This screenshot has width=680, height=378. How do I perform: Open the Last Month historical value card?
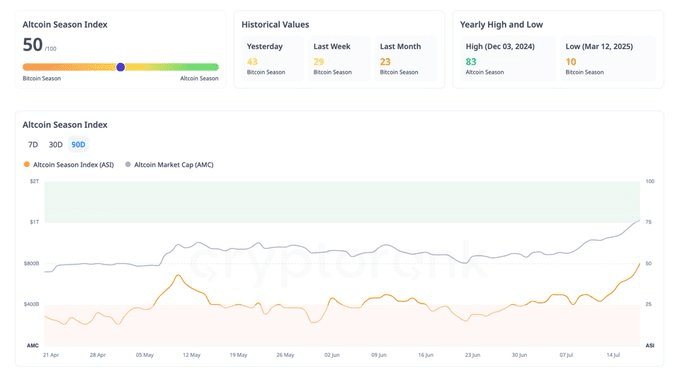[x=405, y=59]
